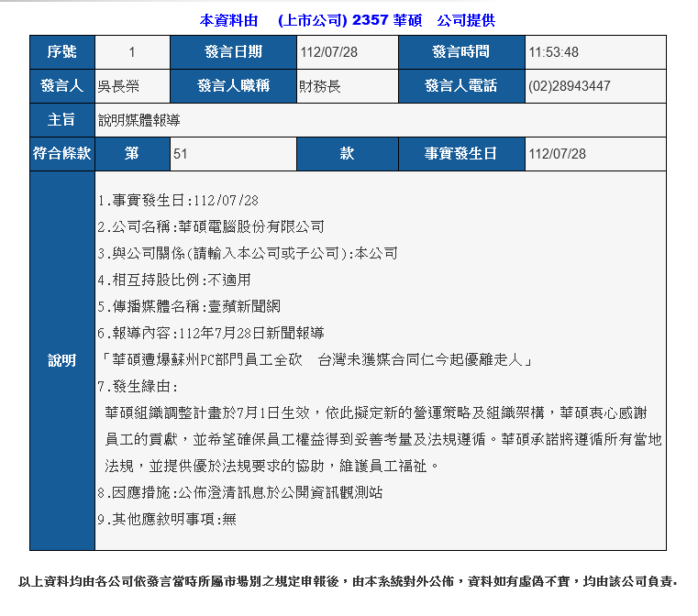Select the spokesperson name '吳長榮'

point(118,86)
